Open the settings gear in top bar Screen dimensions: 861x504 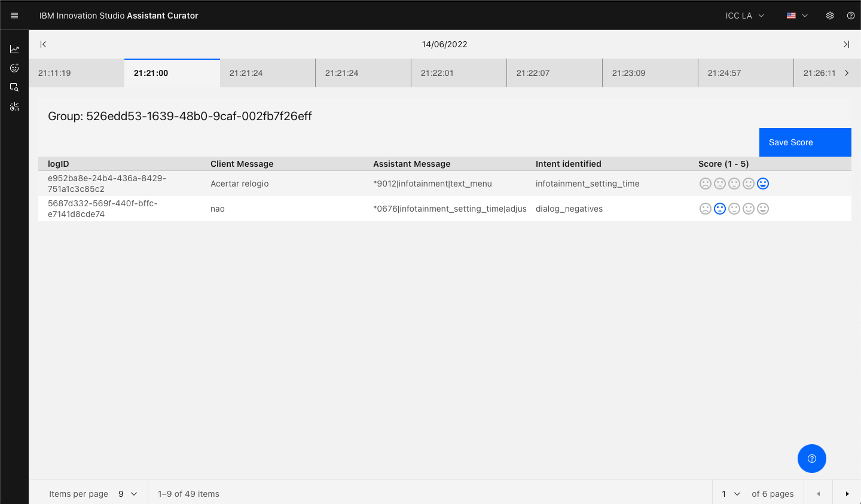[830, 15]
